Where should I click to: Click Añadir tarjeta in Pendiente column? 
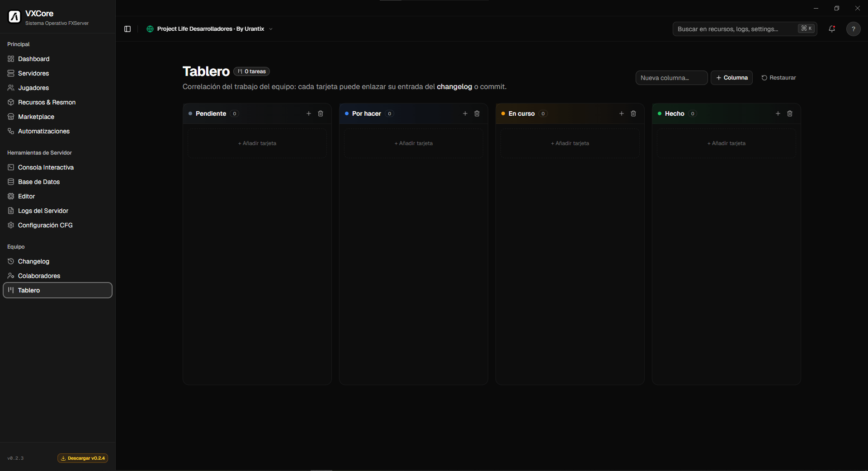(x=257, y=143)
